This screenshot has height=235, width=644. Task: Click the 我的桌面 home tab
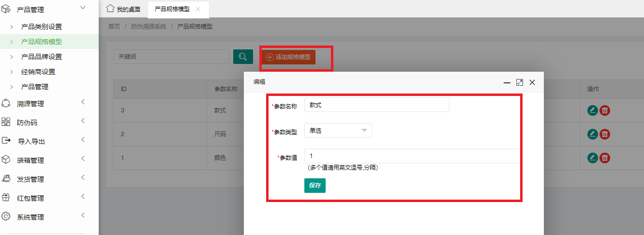click(x=123, y=9)
